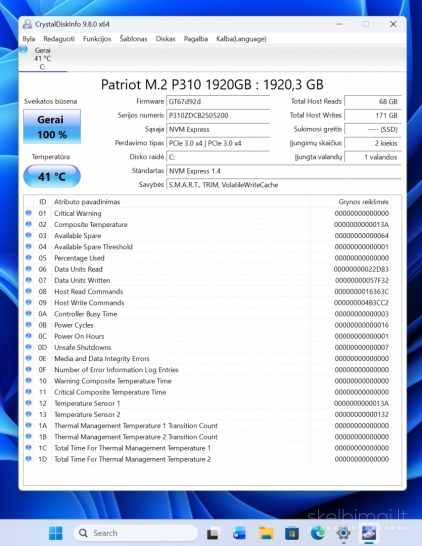422x546 pixels.
Task: Click the Gerai 100 % health status button
Action: [x=52, y=126]
